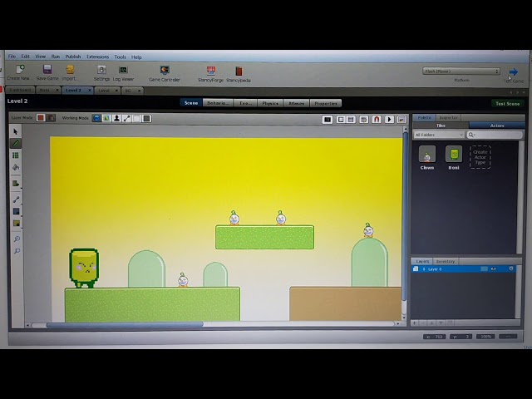Open the All Folders dropdown
532x399 pixels.
pos(439,135)
